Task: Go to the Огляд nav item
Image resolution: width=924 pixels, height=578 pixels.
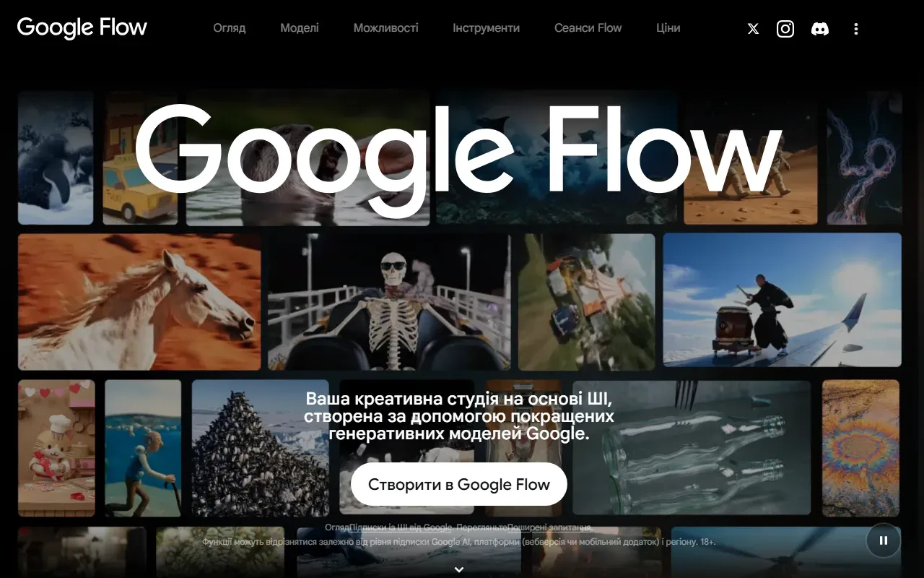Action: point(230,28)
